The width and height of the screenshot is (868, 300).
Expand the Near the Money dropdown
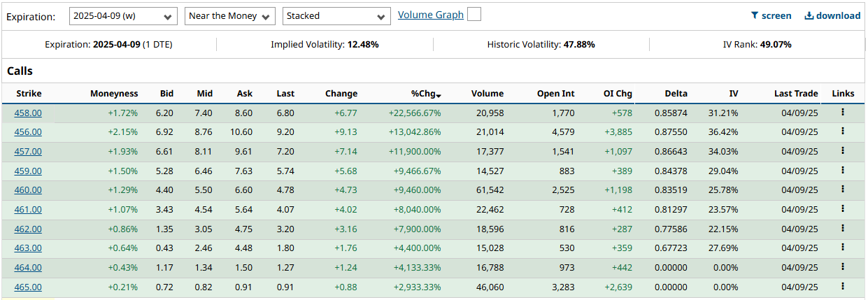(230, 16)
